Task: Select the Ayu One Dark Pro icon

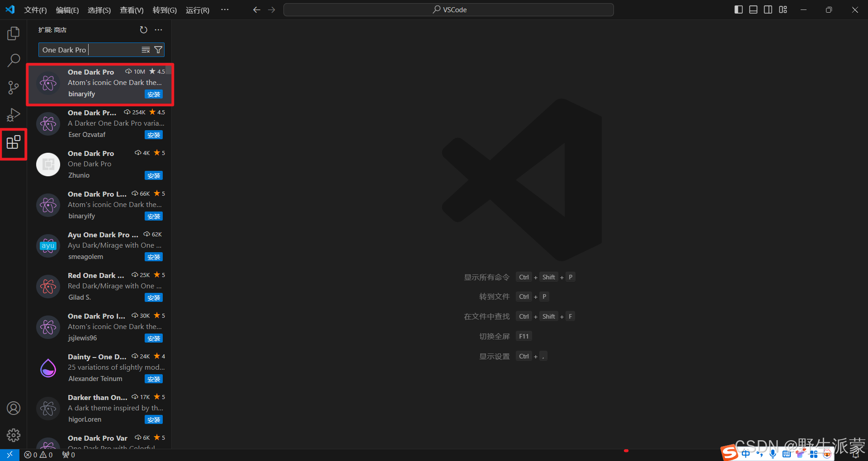Action: (48, 246)
